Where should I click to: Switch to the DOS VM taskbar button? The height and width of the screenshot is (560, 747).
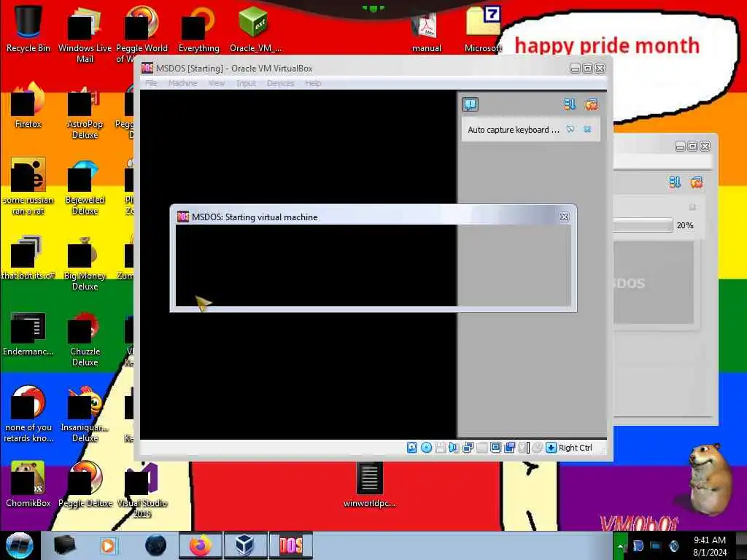pyautogui.click(x=290, y=545)
